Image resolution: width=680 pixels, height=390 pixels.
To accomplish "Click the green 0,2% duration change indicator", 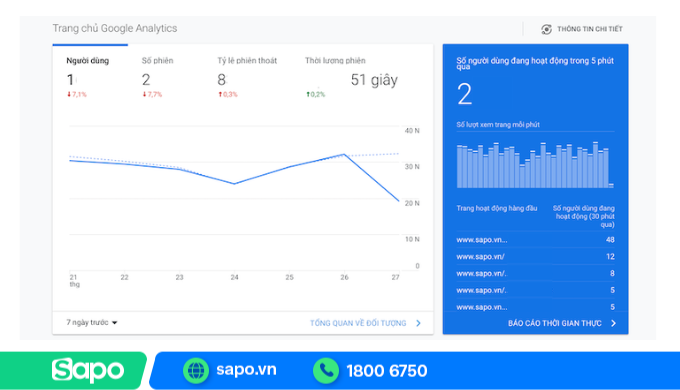I will pos(315,94).
